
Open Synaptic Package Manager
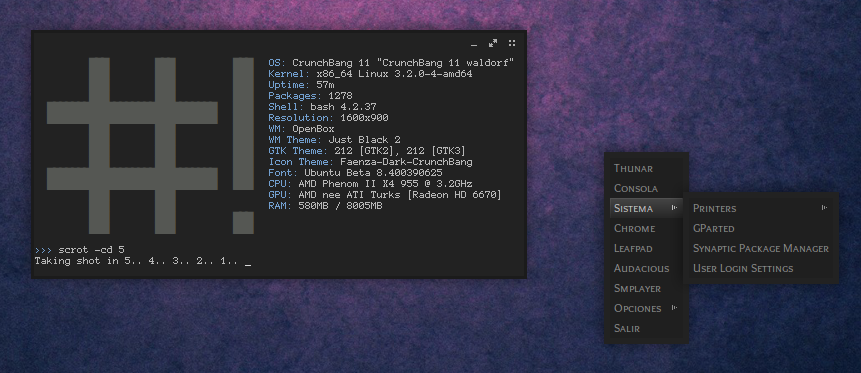pos(761,248)
